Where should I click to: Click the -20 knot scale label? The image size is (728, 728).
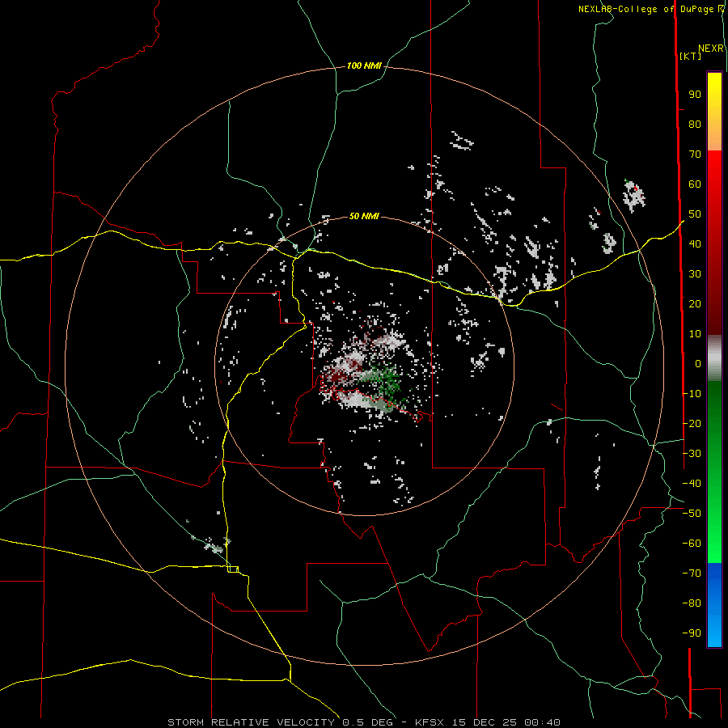point(692,424)
